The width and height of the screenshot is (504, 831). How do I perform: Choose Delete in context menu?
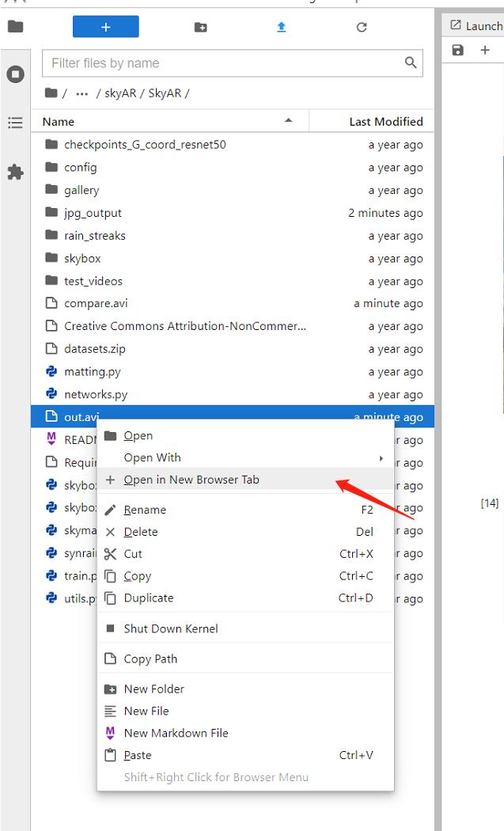point(245,532)
